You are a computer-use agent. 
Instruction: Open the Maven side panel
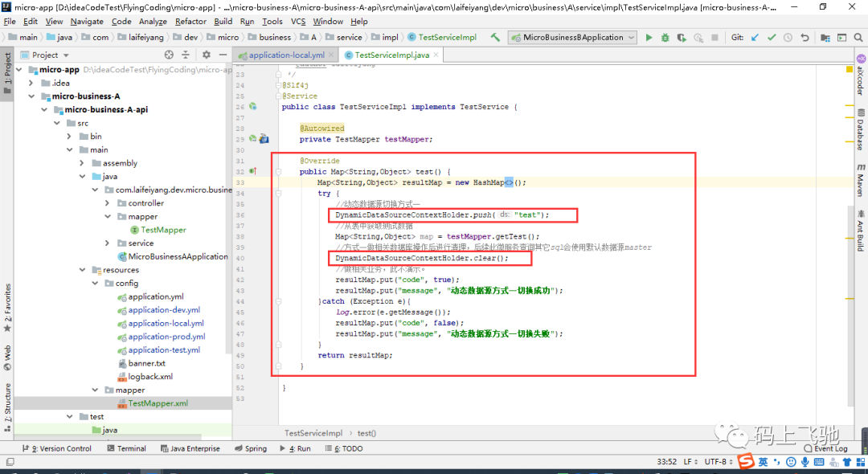[x=860, y=180]
